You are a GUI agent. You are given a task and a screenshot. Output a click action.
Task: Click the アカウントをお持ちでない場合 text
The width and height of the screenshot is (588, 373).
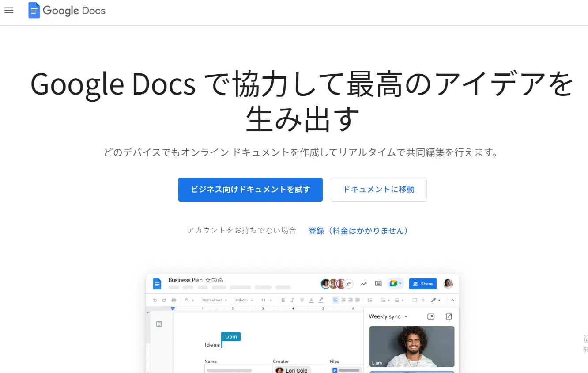pyautogui.click(x=241, y=231)
